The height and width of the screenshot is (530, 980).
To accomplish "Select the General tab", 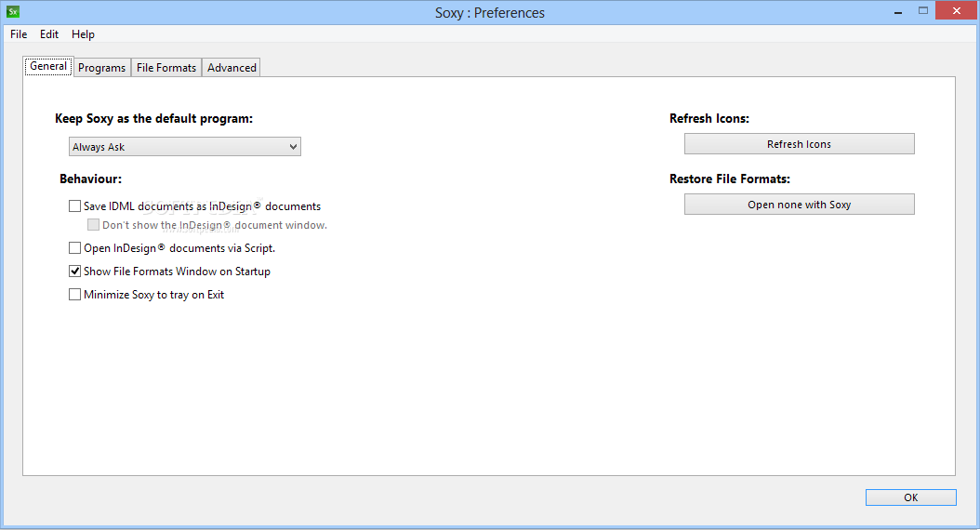I will tap(48, 66).
